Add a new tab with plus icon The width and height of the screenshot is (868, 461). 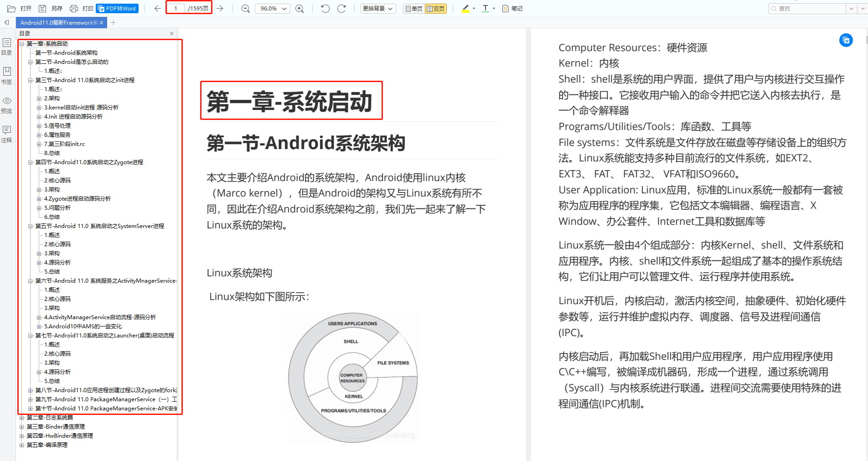113,22
